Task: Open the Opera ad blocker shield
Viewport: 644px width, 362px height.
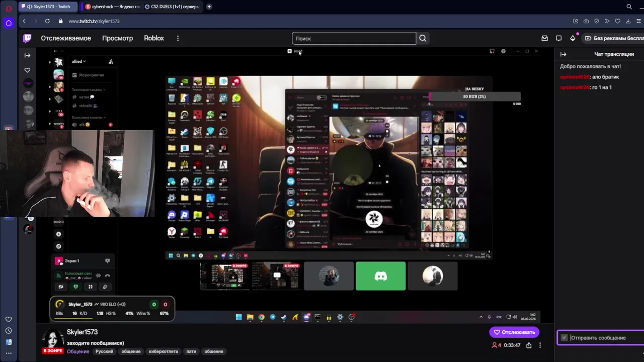Action: coord(597,21)
